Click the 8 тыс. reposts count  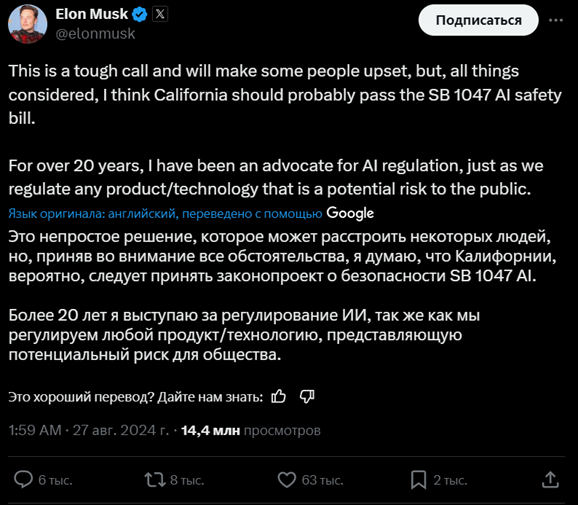[x=187, y=480]
